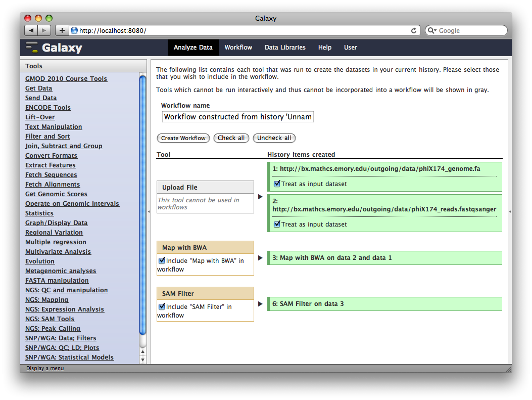Image resolution: width=532 pixels, height=400 pixels.
Task: Open the Data Libraries tab
Action: pyautogui.click(x=285, y=48)
